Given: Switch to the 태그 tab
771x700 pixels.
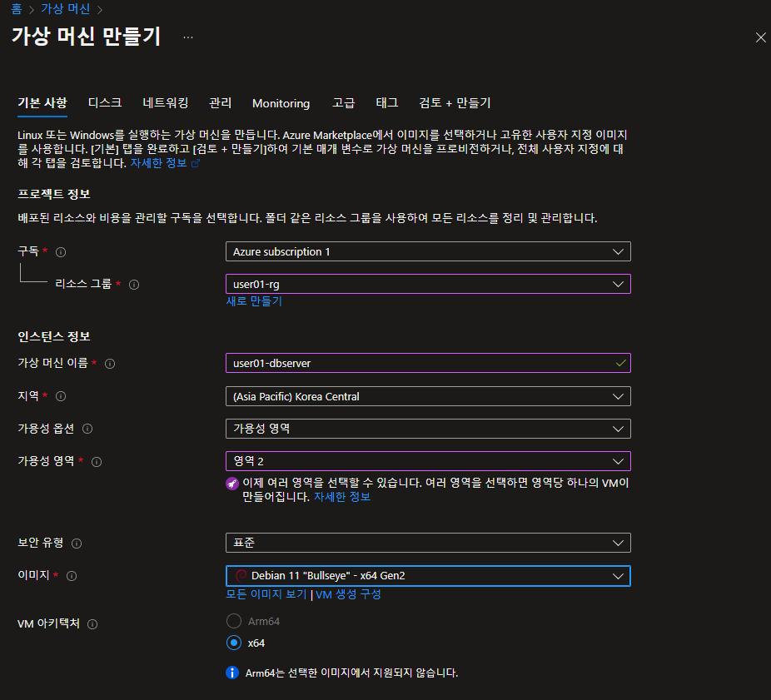Looking at the screenshot, I should 387,103.
